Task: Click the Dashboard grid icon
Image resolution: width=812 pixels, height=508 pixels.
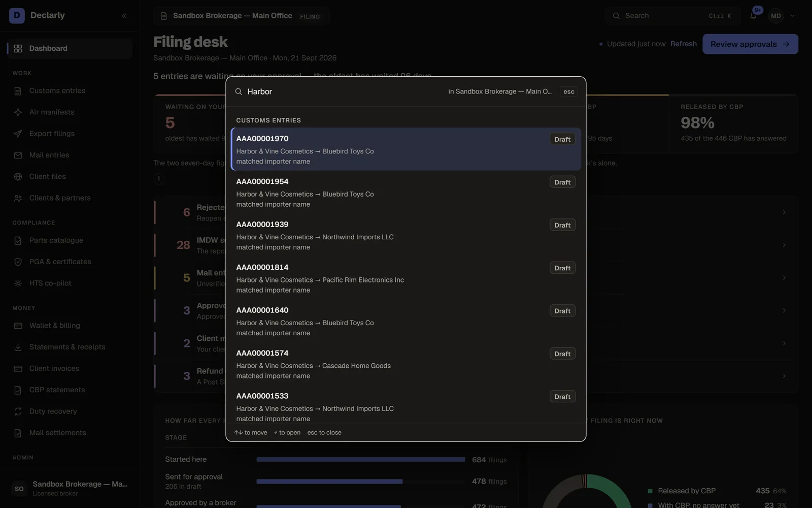Action: click(18, 48)
